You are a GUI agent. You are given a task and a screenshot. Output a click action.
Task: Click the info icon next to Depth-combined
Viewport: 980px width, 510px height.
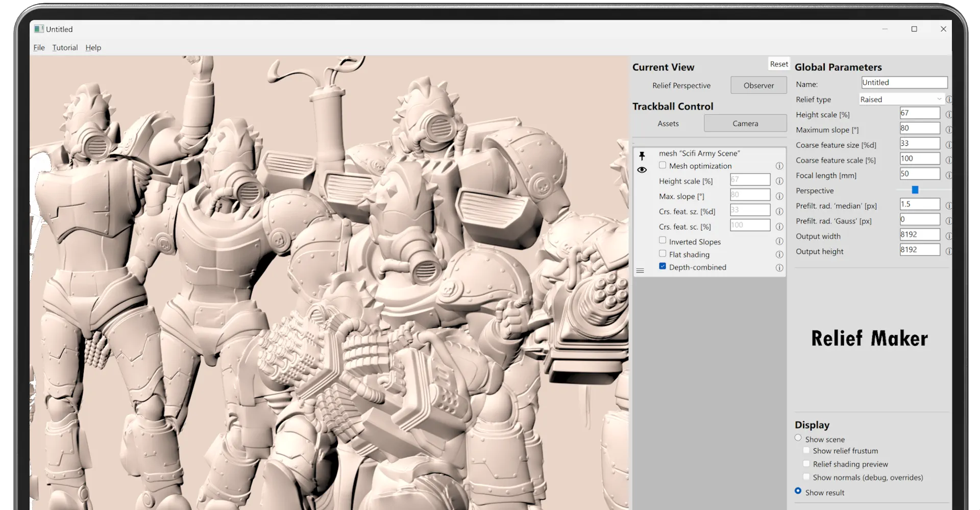tap(779, 268)
